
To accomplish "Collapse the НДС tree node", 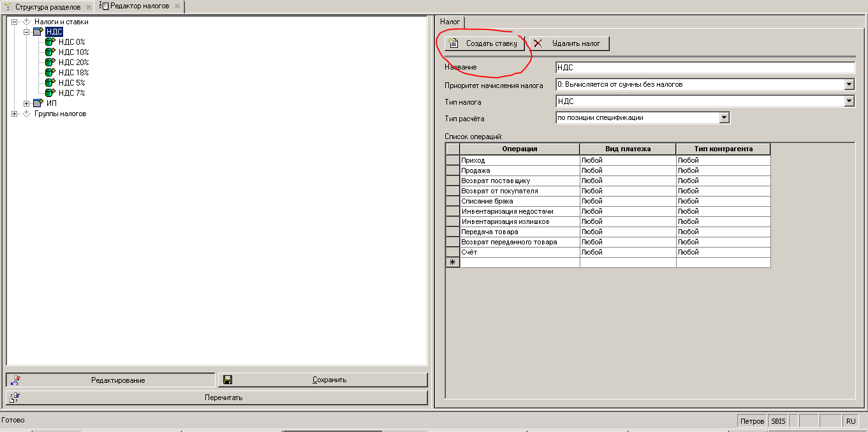I will [x=27, y=32].
